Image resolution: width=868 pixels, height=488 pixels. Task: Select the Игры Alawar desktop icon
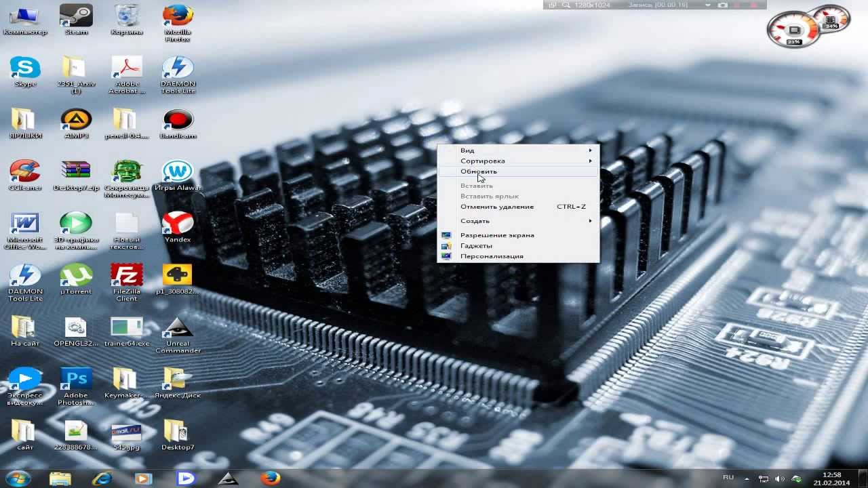click(178, 176)
